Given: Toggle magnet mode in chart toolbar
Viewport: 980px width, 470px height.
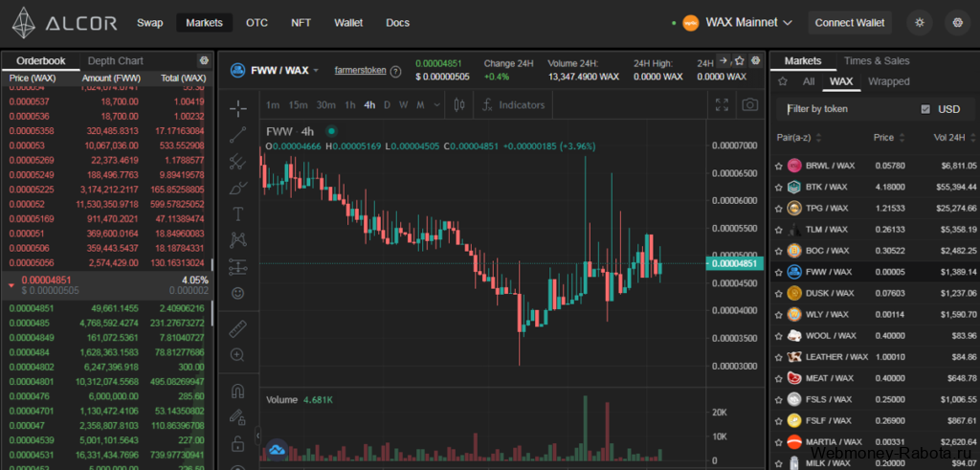Looking at the screenshot, I should tap(237, 392).
